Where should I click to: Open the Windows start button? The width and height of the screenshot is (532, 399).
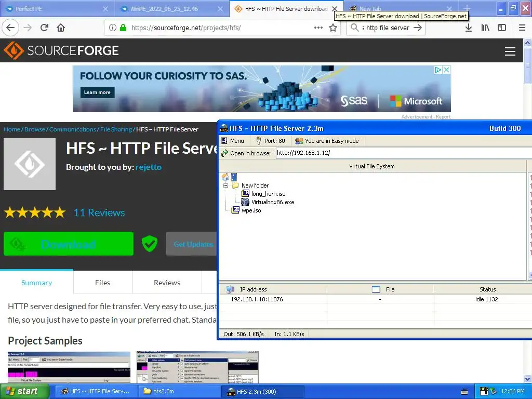click(x=24, y=391)
